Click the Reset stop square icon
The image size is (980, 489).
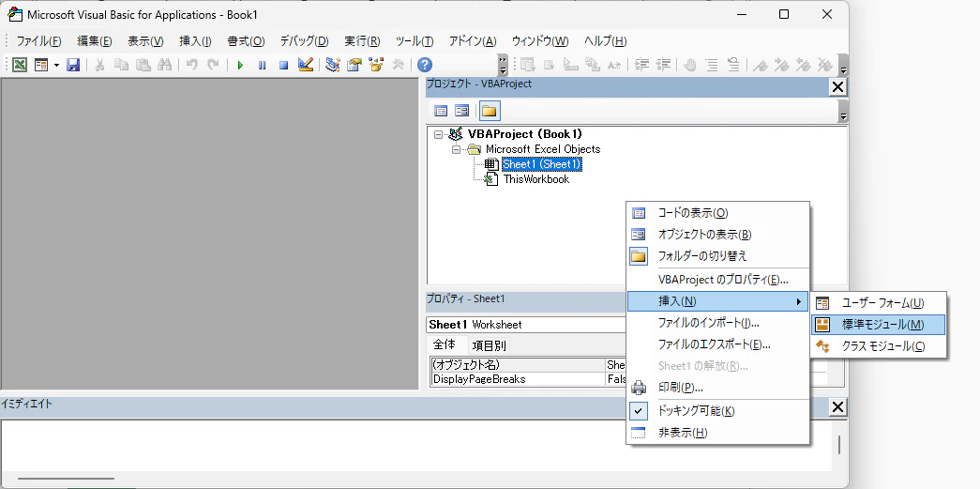[284, 65]
